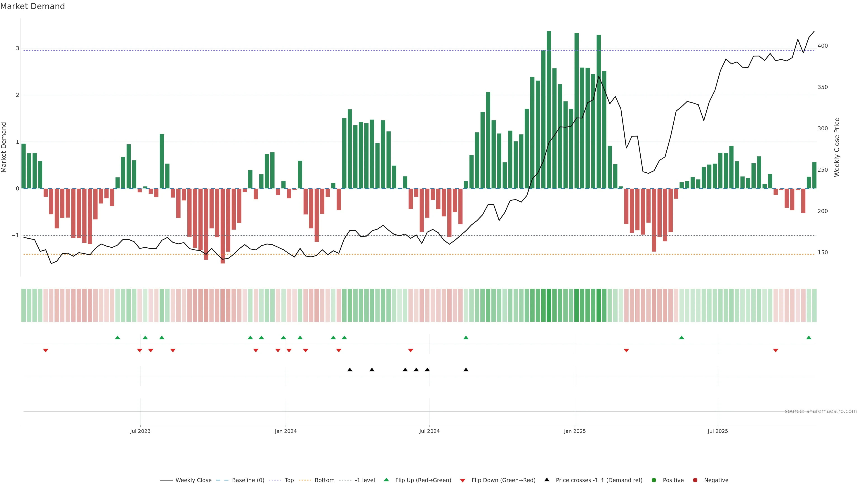Click the last green Flip Up marker
This screenshot has height=488, width=868.
coord(809,338)
